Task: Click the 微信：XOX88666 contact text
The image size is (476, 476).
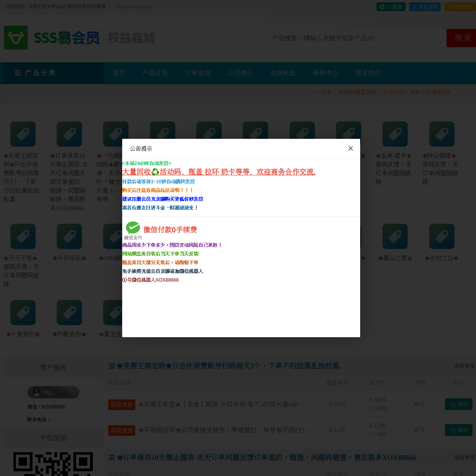Action: tap(46, 407)
